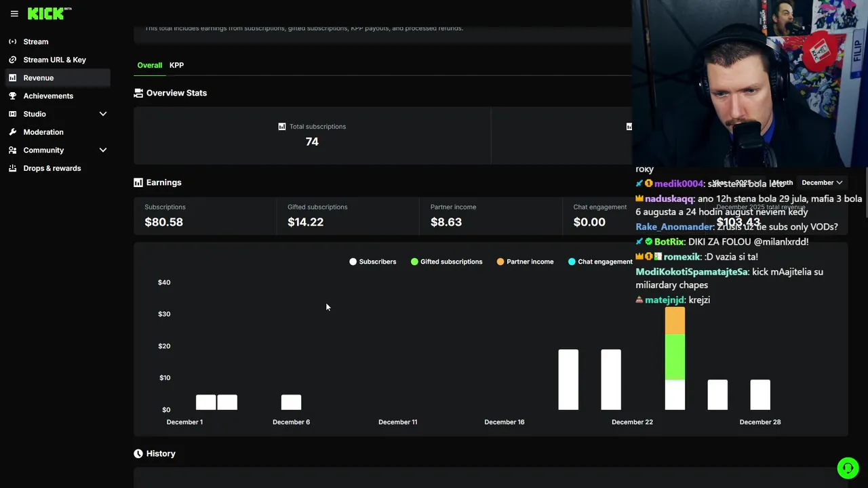
Task: Click naduskaqq username in chat overlay
Action: point(669,199)
